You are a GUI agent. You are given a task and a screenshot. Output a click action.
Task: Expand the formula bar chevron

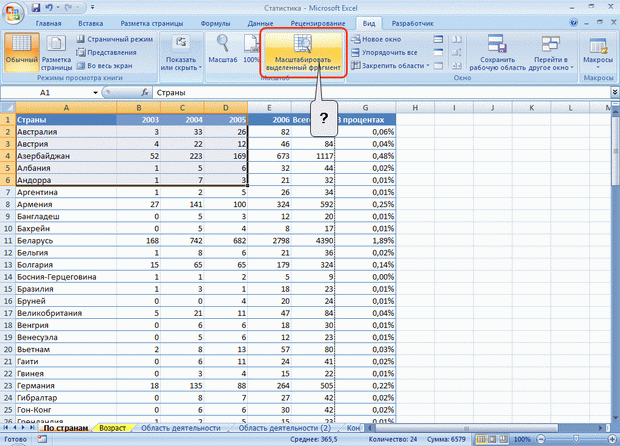point(615,92)
